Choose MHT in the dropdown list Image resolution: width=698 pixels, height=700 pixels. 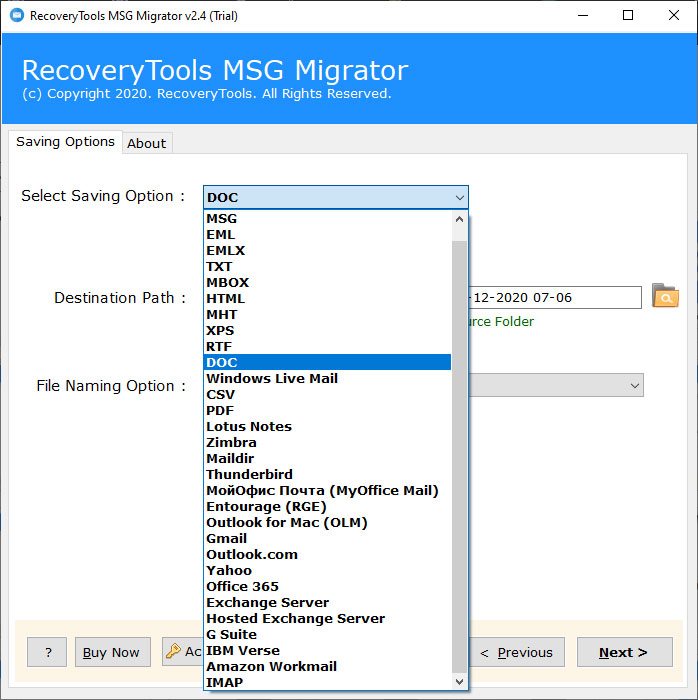tap(327, 315)
